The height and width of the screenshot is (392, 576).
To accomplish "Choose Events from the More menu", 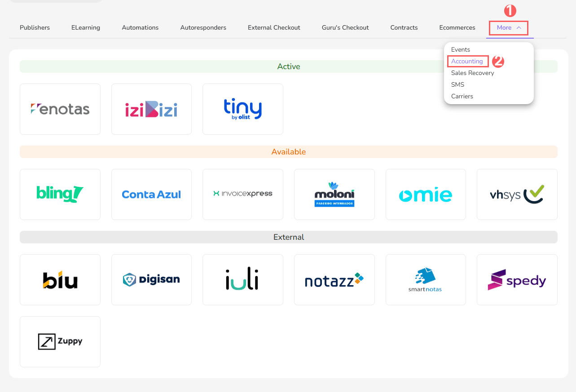I will tap(461, 49).
